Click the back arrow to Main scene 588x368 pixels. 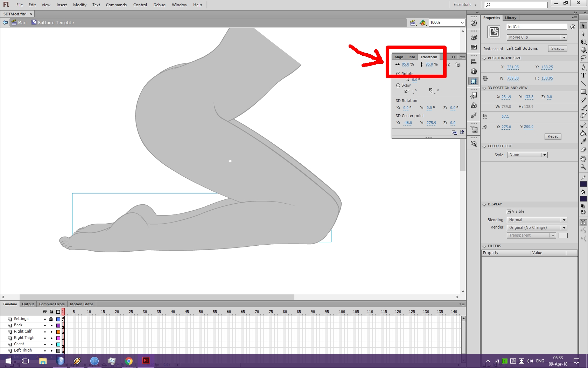[x=5, y=23]
